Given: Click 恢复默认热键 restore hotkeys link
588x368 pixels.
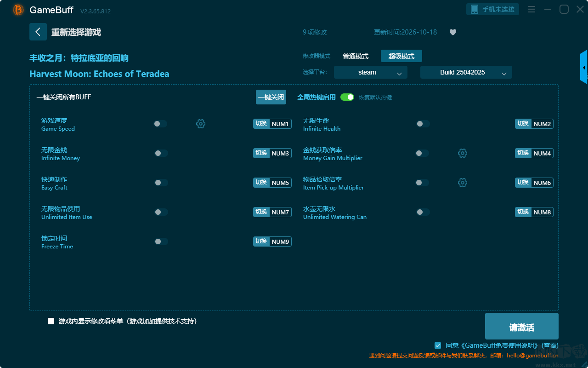Looking at the screenshot, I should click(375, 98).
